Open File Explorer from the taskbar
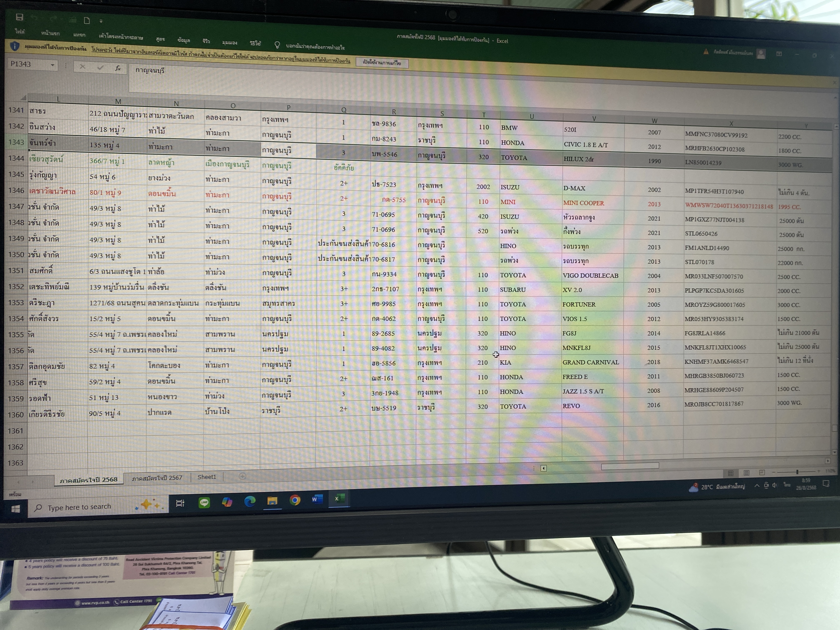Viewport: 840px width, 630px height. point(272,501)
